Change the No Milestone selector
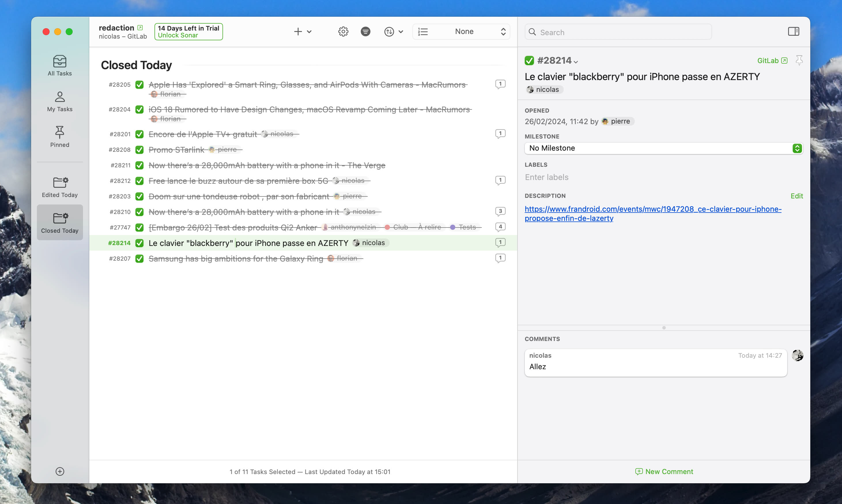The height and width of the screenshot is (504, 842). 664,148
